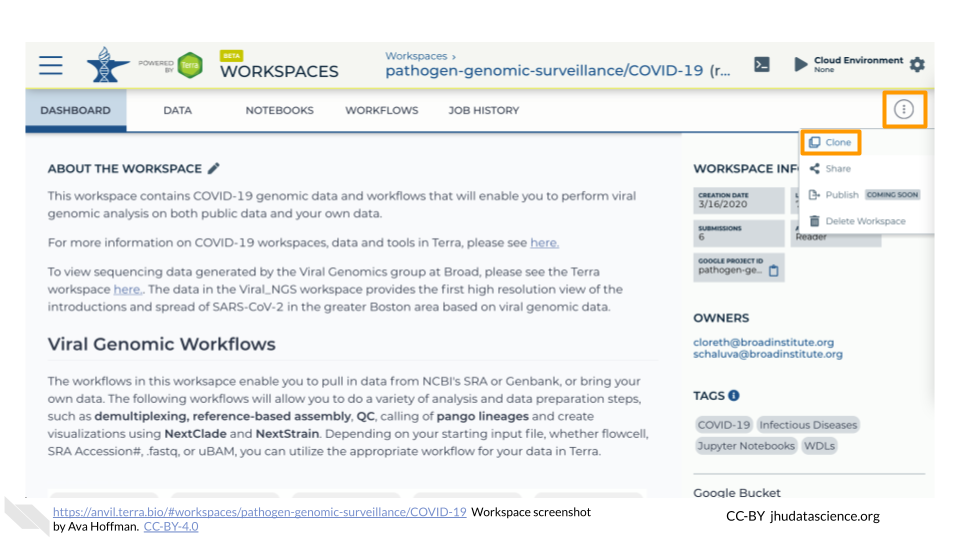Edit workspace description with pencil icon
The height and width of the screenshot is (540, 960).
213,168
